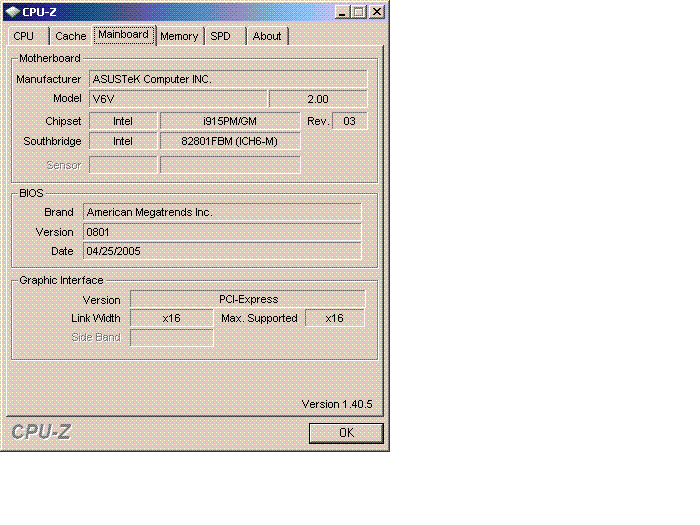The image size is (700, 525).
Task: Click the model field V6V
Action: (178, 99)
